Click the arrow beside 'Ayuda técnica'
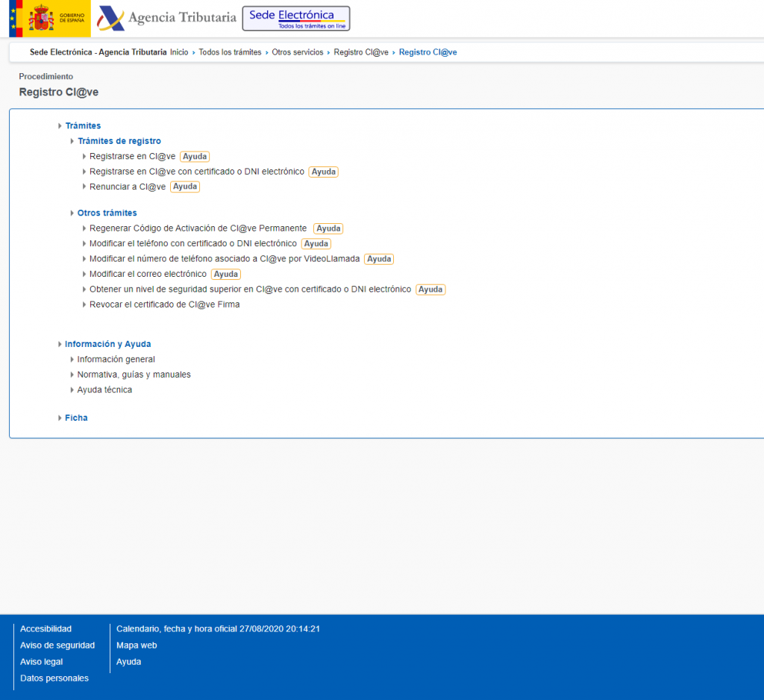The height and width of the screenshot is (700, 764). click(x=72, y=390)
